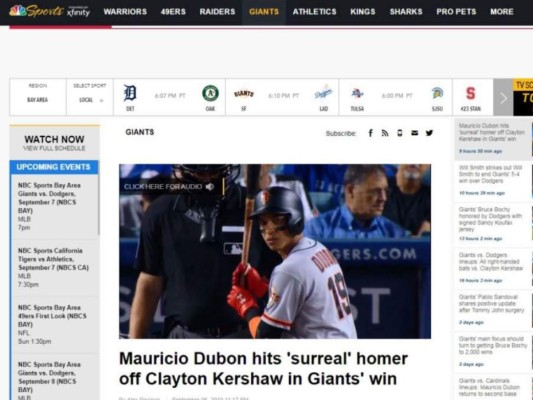The height and width of the screenshot is (400, 533).
Task: Click the audio speaker icon on the photo
Action: click(x=210, y=186)
